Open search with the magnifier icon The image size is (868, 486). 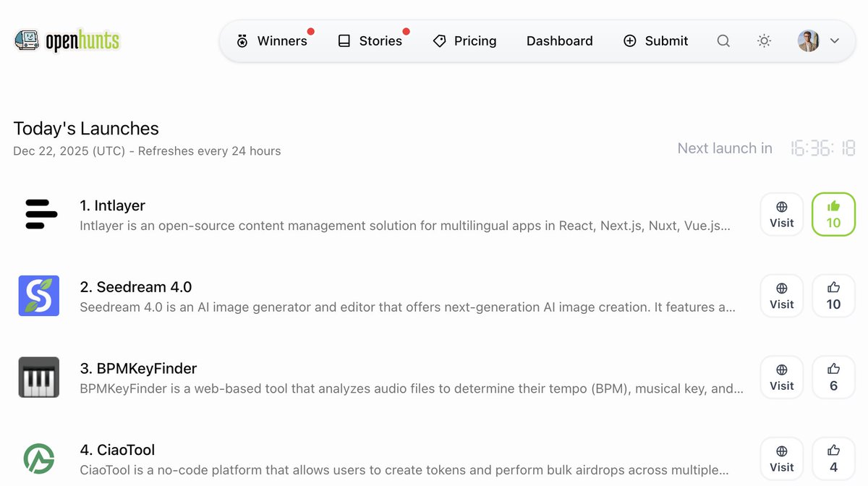(x=723, y=41)
